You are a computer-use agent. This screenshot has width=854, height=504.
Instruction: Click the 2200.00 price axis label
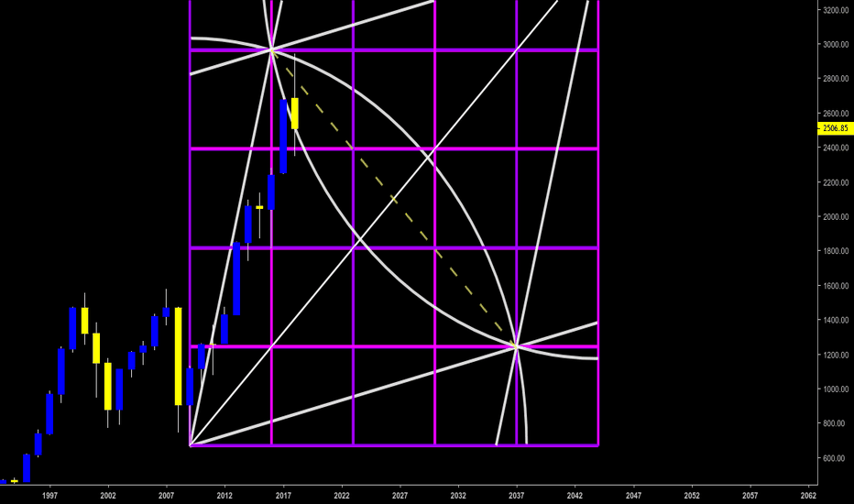836,182
